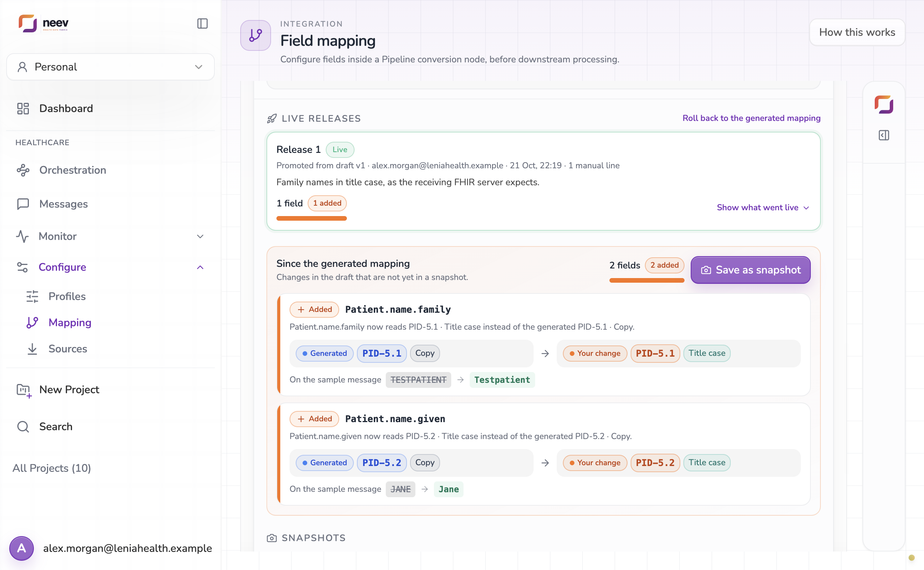Click the Copy chip next to PID-5.2
The width and height of the screenshot is (924, 570).
point(425,463)
